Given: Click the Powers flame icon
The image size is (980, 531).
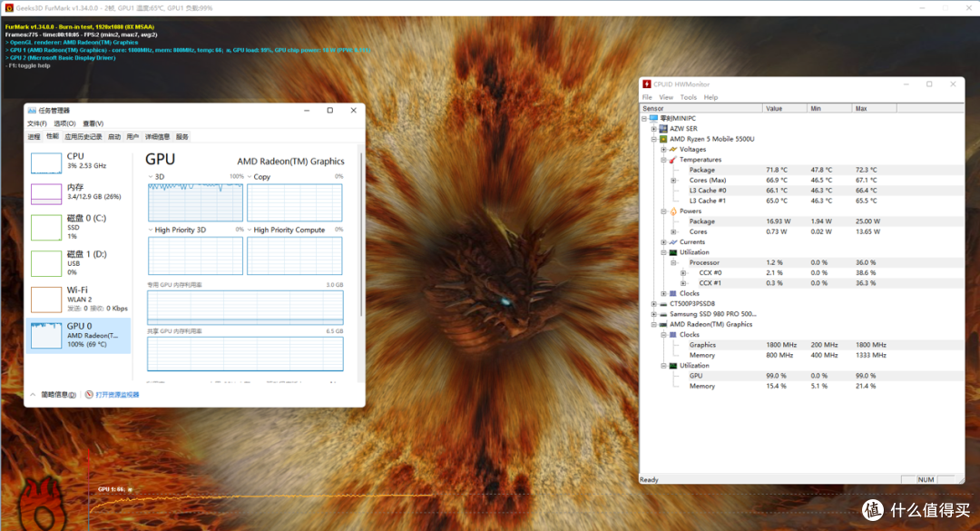Looking at the screenshot, I should click(x=673, y=211).
